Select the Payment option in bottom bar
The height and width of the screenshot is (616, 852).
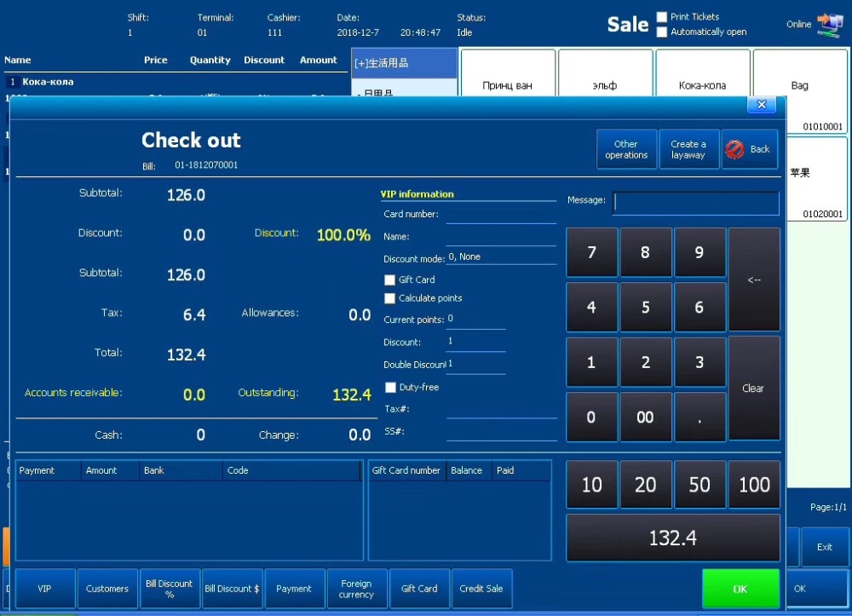tap(294, 588)
